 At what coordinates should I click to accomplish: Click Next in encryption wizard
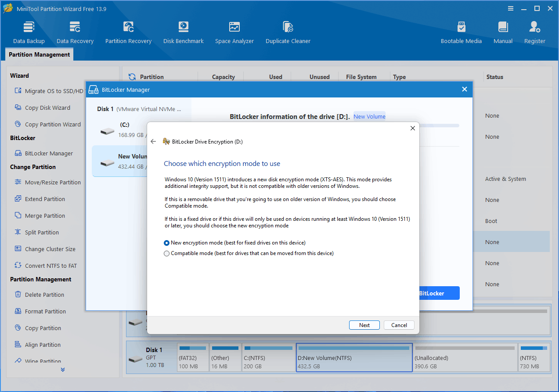[364, 325]
